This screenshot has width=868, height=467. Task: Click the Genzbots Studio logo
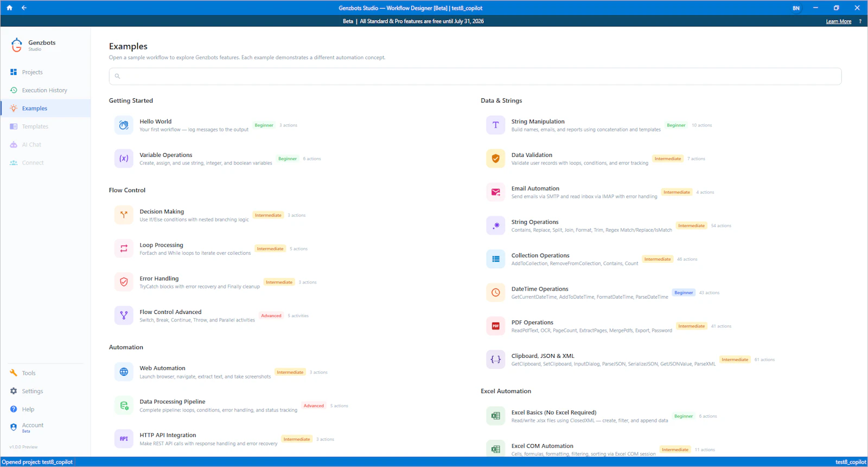(17, 45)
